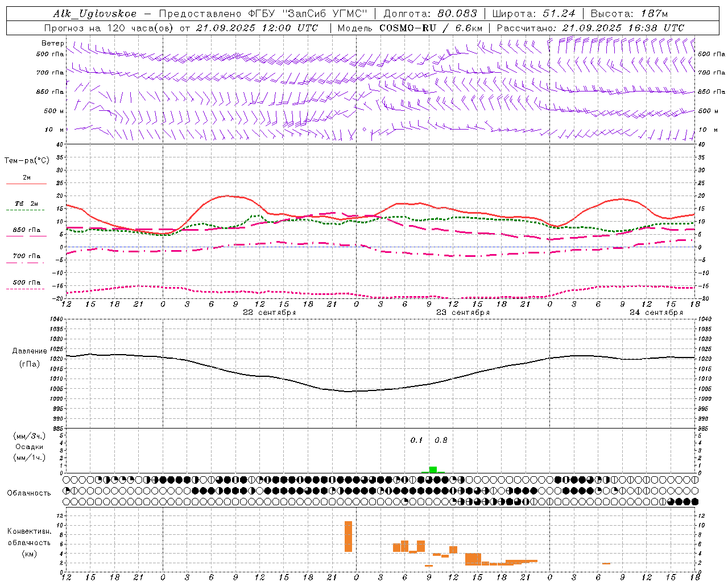Click the tallest orange convective cloud bar

(348, 537)
